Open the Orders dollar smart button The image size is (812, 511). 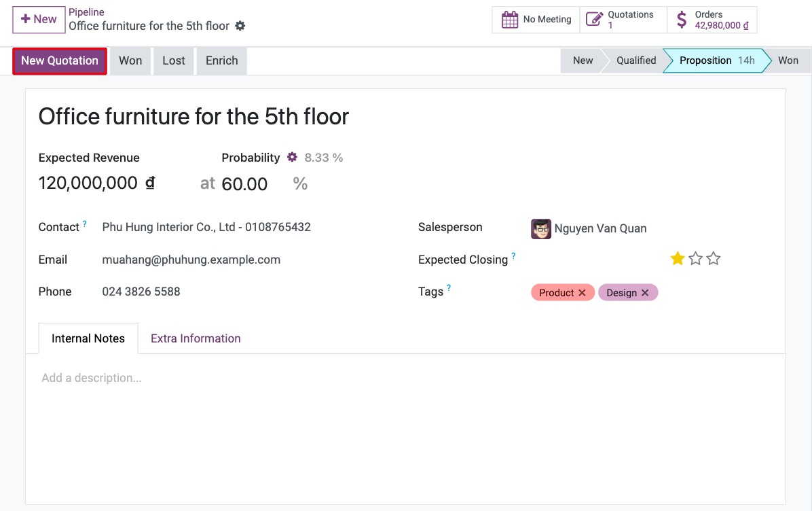712,20
